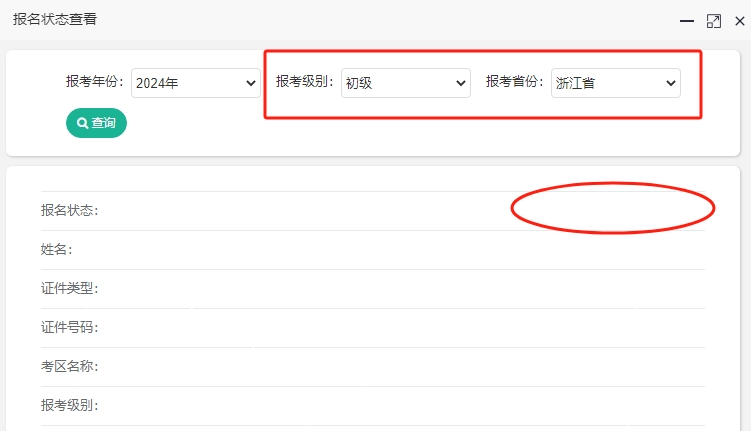
Task: Minimize the 报名状态查看 window
Action: (x=687, y=21)
